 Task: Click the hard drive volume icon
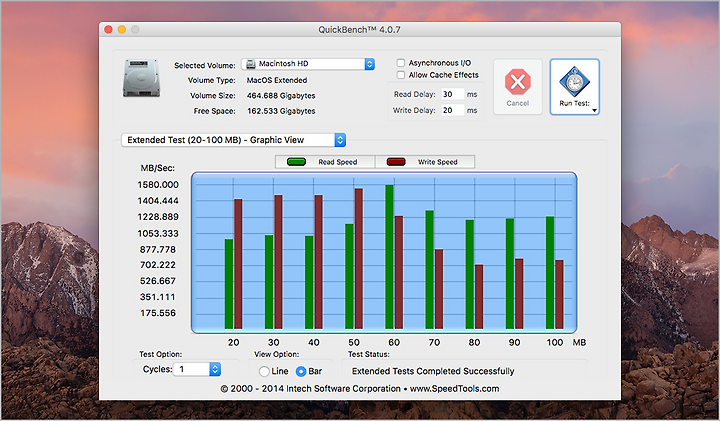point(141,78)
